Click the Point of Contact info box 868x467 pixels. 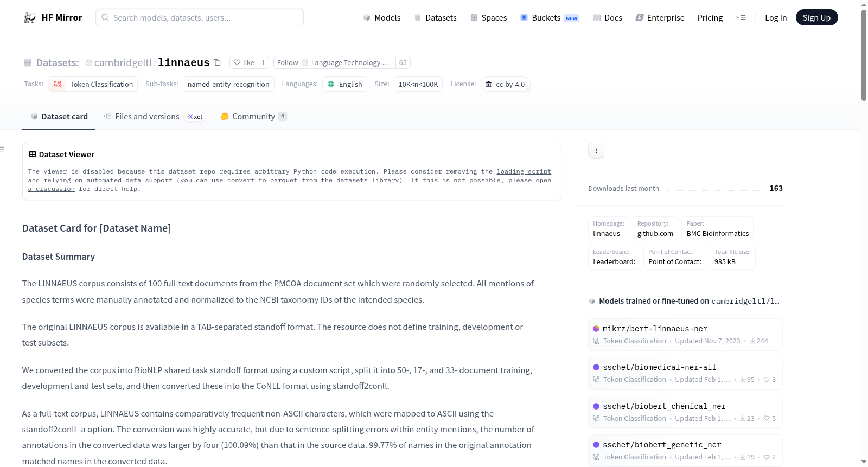click(x=675, y=257)
